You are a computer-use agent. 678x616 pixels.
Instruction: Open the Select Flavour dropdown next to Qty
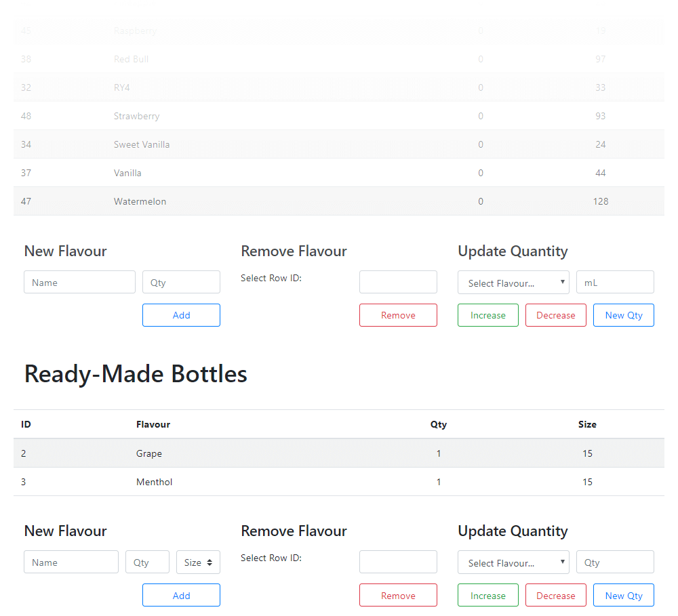513,562
